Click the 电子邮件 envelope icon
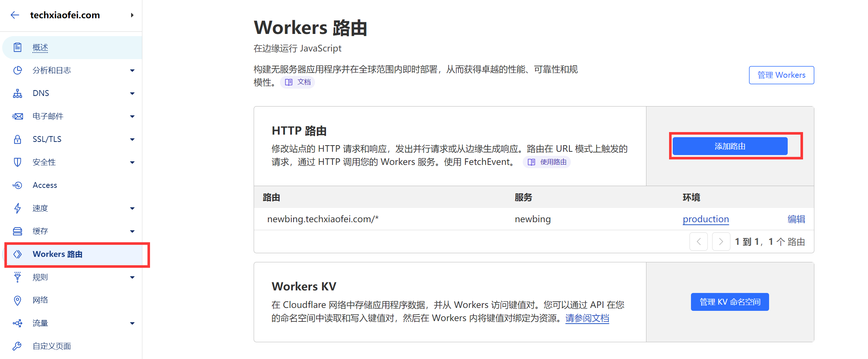Image resolution: width=868 pixels, height=359 pixels. [x=18, y=116]
